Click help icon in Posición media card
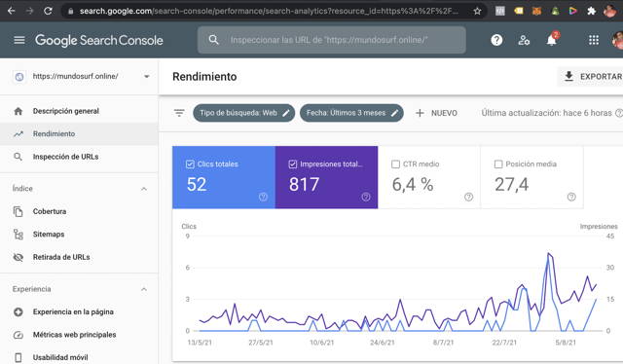The width and height of the screenshot is (623, 364). click(x=571, y=197)
